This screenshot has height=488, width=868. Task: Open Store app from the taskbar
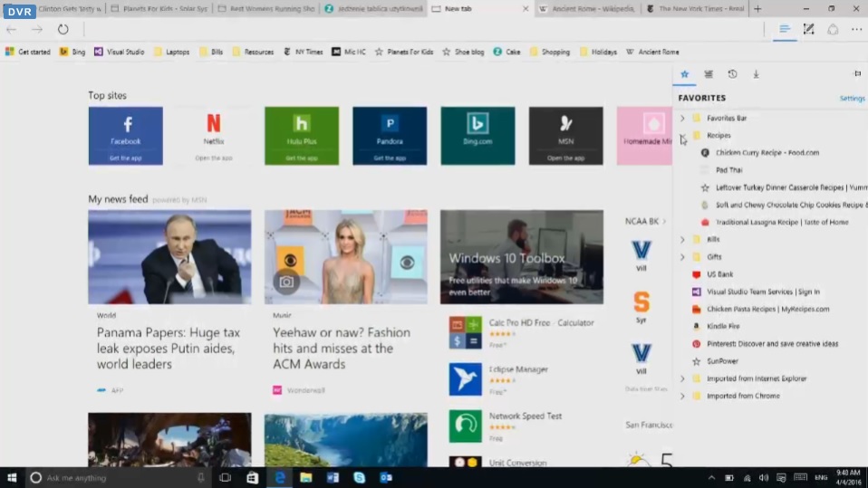(x=253, y=477)
